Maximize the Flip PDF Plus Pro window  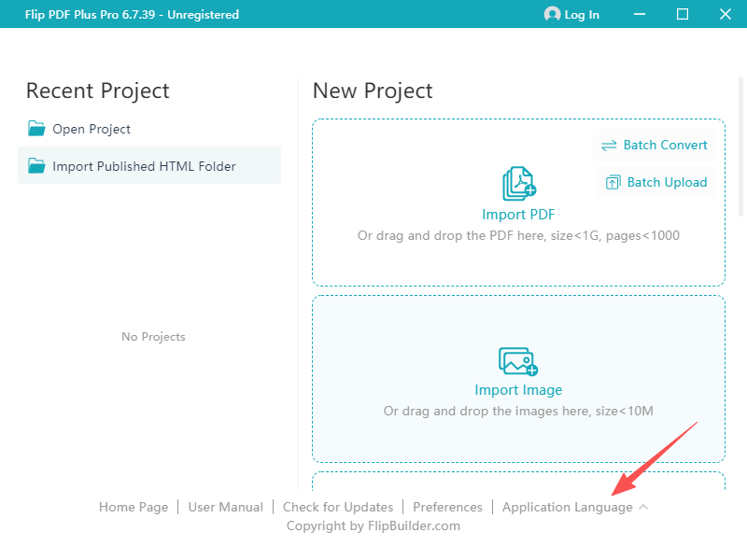click(683, 14)
